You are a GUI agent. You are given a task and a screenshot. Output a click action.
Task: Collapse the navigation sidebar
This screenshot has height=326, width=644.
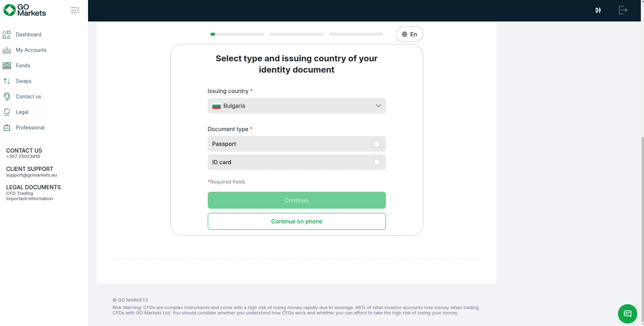click(x=75, y=10)
